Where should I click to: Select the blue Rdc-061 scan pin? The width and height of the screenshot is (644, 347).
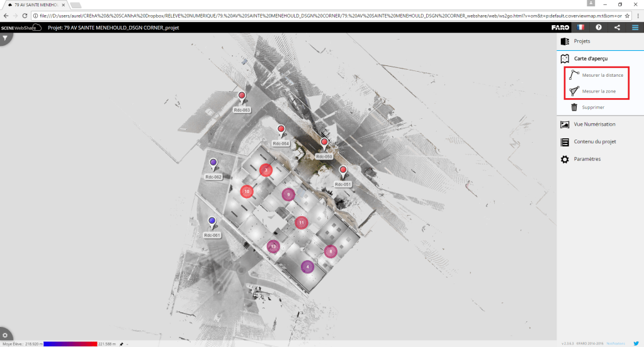coord(212,221)
